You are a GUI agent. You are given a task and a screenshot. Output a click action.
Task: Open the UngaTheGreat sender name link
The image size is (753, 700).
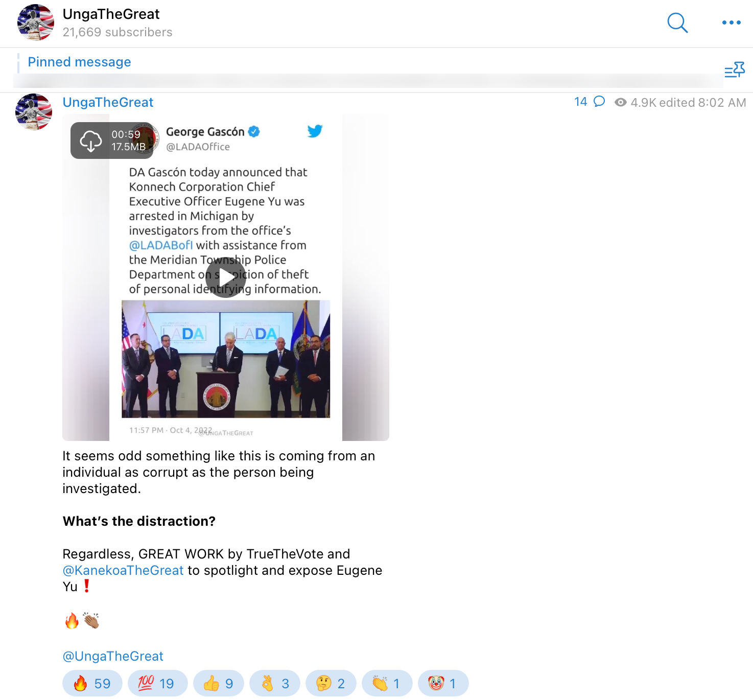tap(108, 103)
